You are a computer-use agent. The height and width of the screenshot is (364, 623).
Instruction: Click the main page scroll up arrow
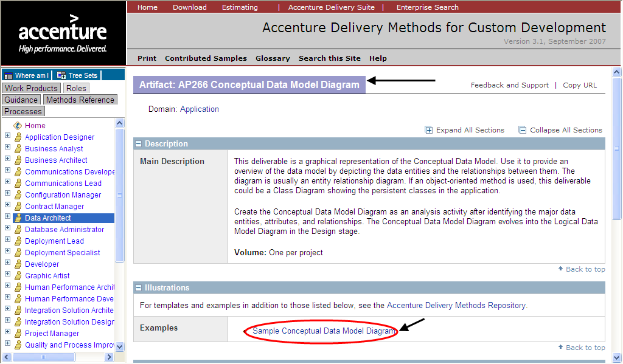(617, 72)
